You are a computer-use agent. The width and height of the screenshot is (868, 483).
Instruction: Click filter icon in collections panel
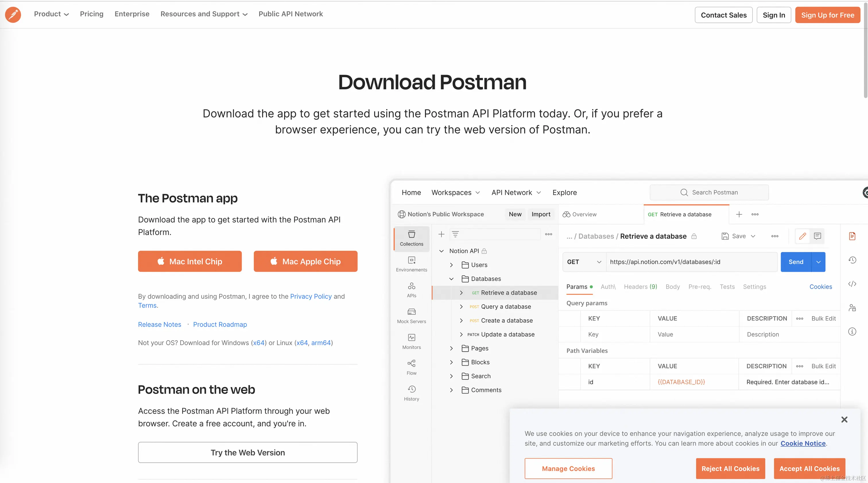(455, 234)
